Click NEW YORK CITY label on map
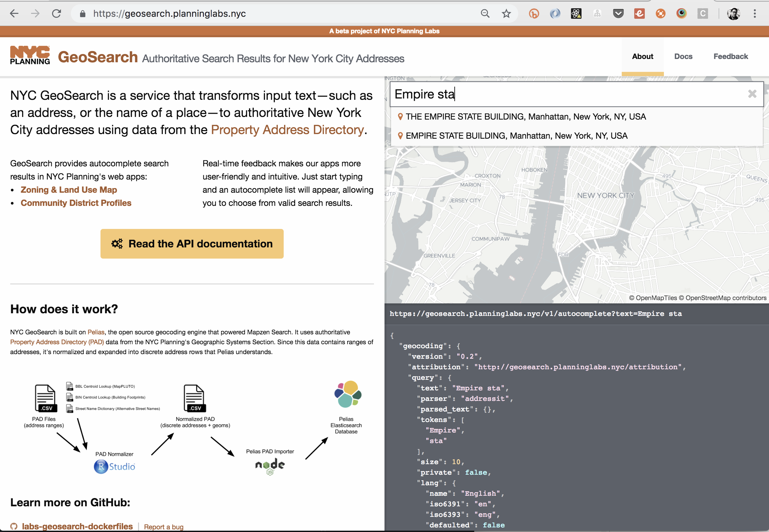 pos(605,195)
